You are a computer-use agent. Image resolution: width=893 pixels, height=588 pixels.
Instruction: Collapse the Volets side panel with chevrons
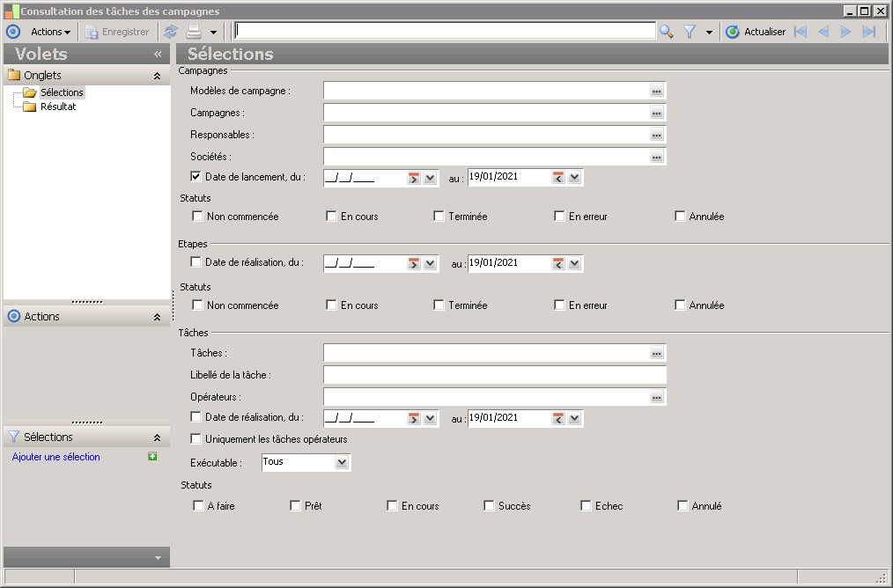point(159,55)
